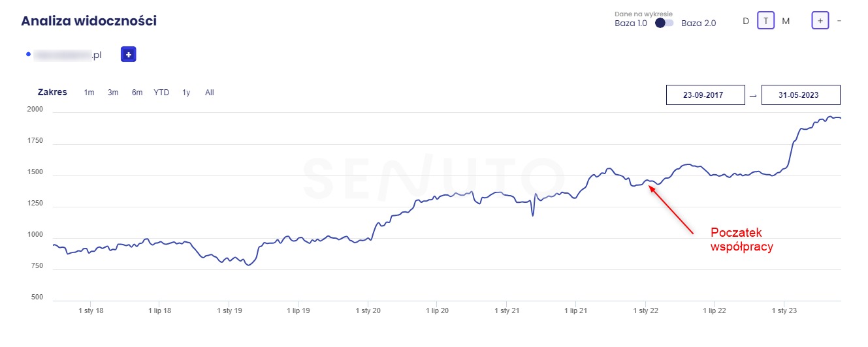Choose the YTD range
The height and width of the screenshot is (347, 868).
pyautogui.click(x=161, y=93)
